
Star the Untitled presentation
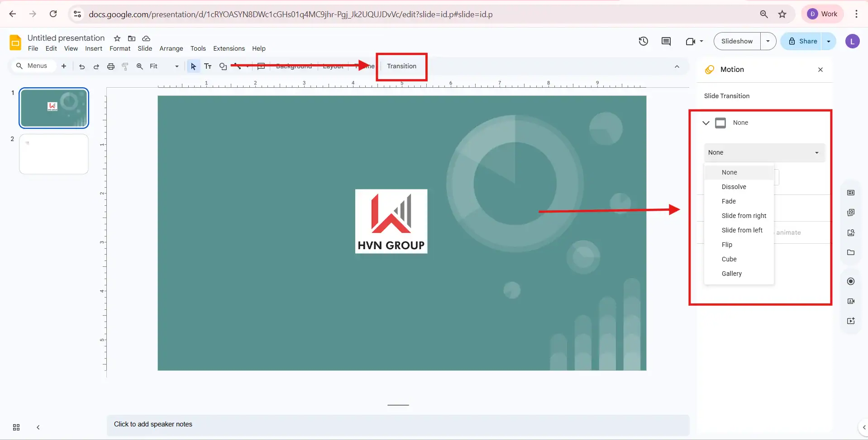(117, 38)
